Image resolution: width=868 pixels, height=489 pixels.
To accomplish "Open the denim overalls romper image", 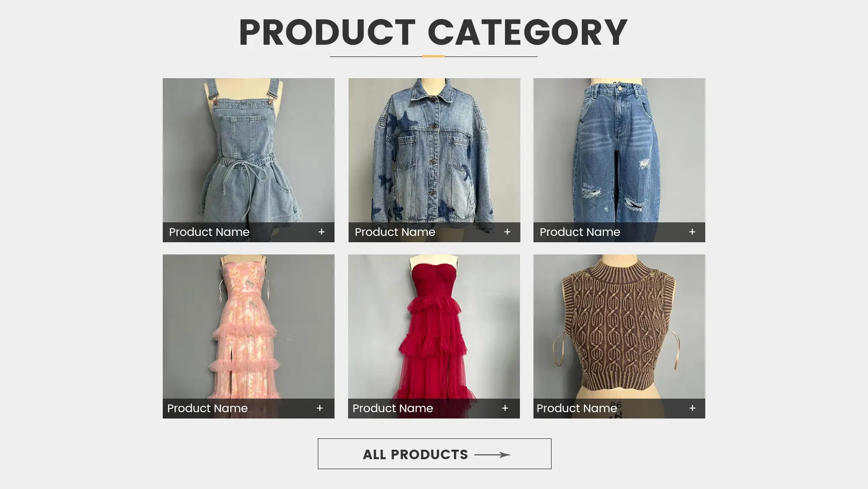I will click(x=249, y=150).
